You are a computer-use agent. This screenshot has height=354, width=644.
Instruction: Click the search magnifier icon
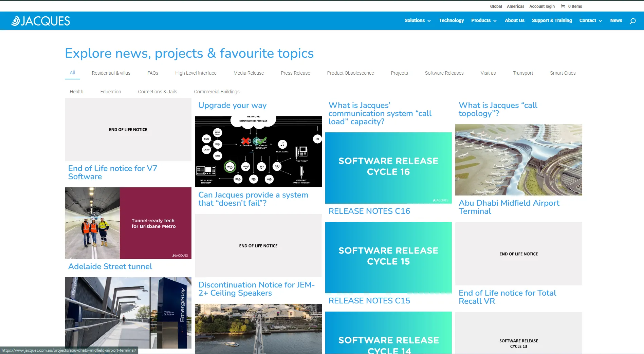tap(632, 21)
